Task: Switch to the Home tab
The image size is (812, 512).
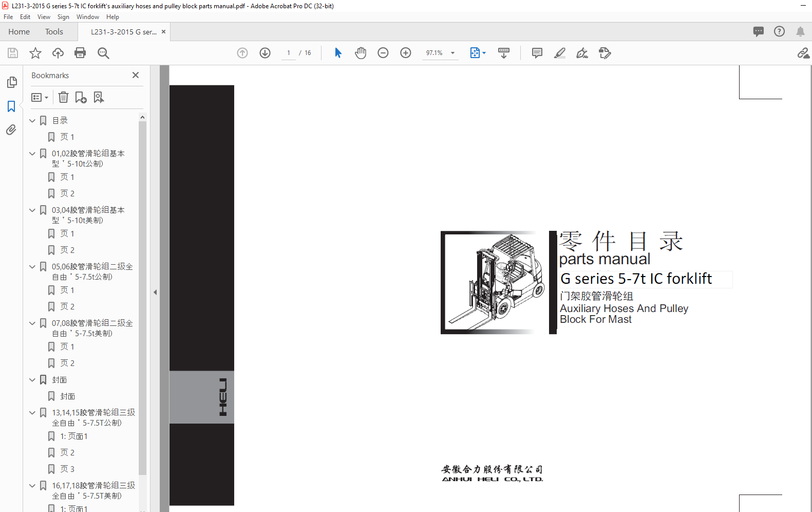Action: coord(19,31)
